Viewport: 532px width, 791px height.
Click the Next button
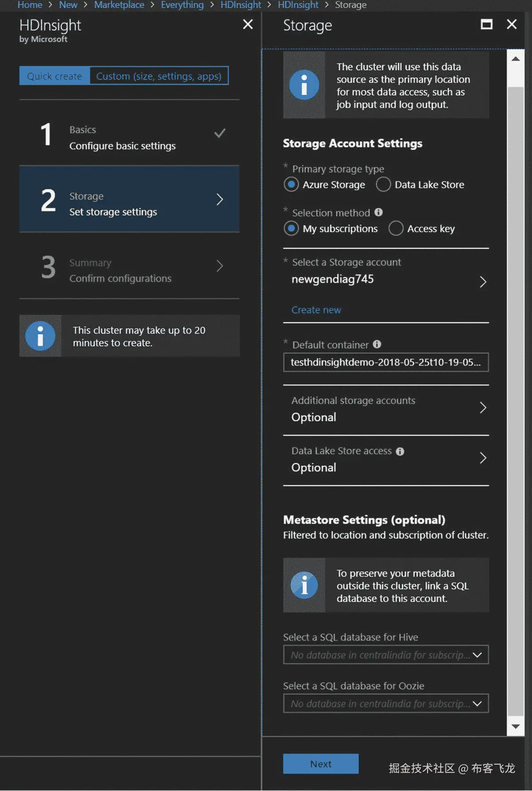coord(321,764)
